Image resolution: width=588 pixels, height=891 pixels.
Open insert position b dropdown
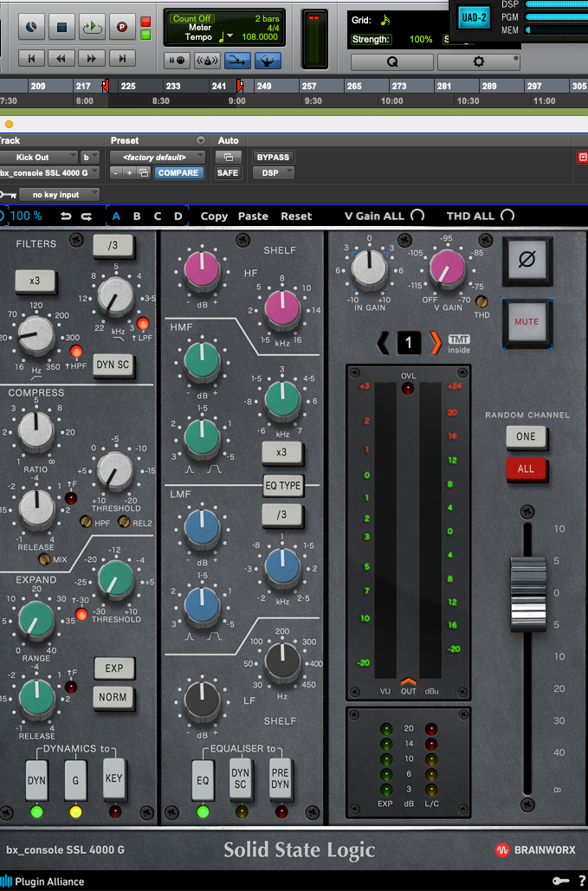click(x=90, y=157)
